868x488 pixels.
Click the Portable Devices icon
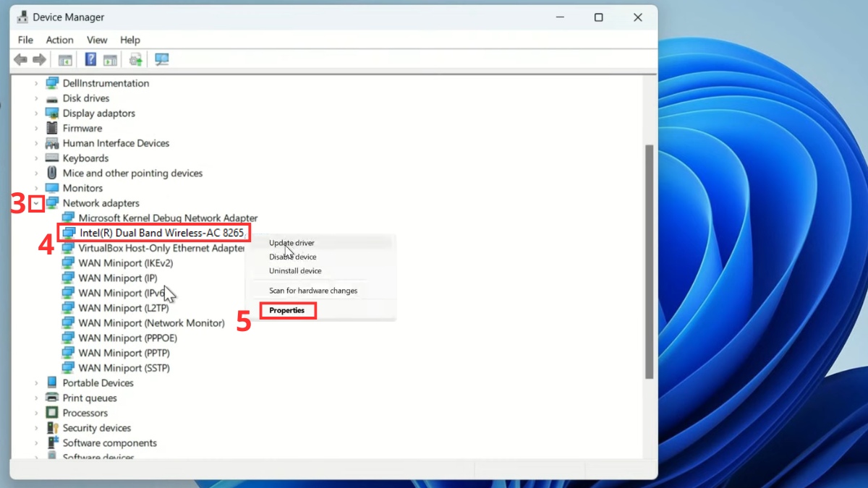[52, 382]
